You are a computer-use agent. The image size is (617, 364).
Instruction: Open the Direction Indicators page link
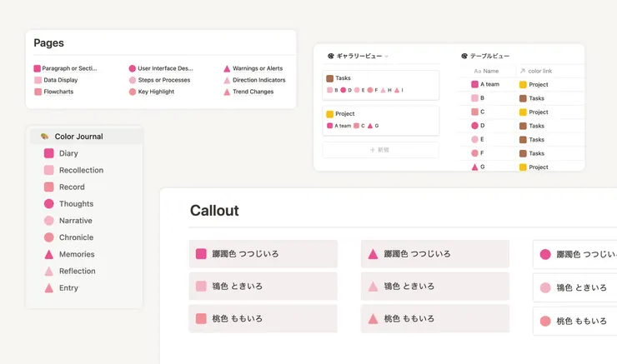pos(259,80)
